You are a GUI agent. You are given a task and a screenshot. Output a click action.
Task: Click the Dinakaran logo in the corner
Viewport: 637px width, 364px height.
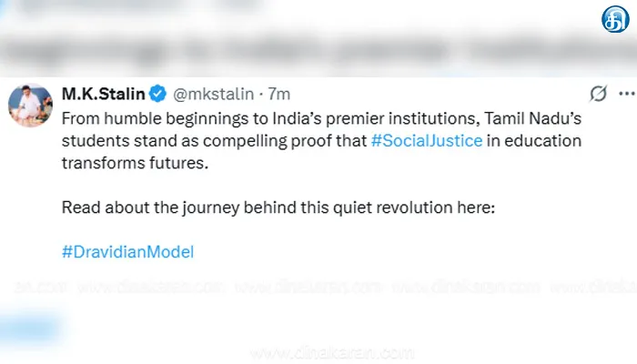tap(614, 18)
